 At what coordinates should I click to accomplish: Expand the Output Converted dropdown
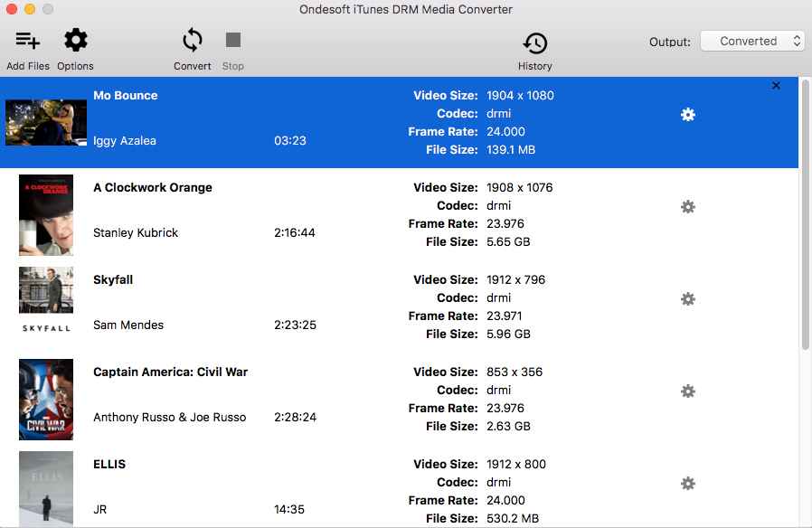(750, 42)
